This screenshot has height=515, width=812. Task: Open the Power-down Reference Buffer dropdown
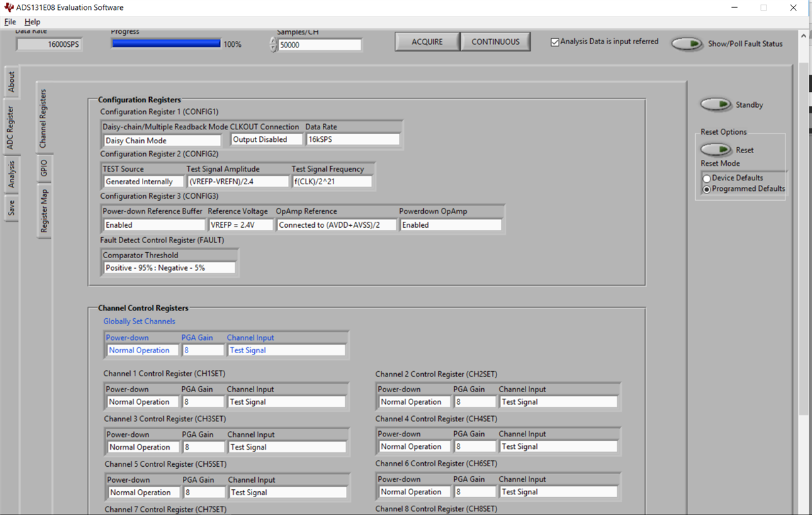[x=154, y=225]
